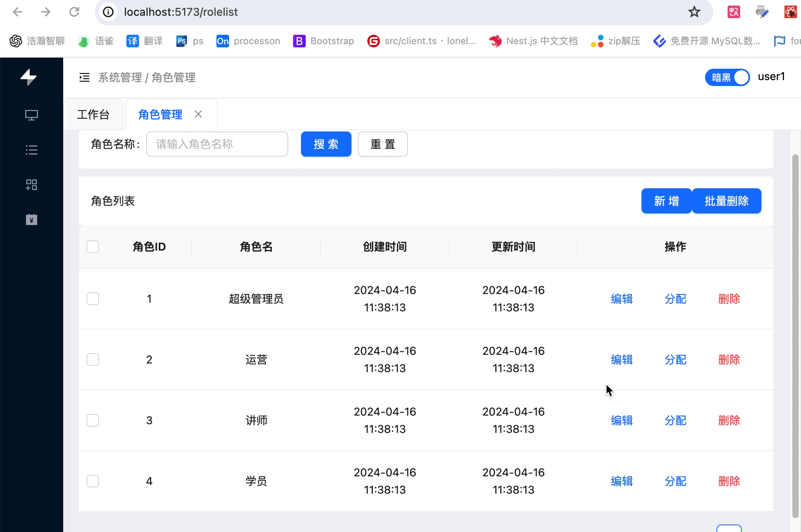Toggle the 暗黑 dark mode switch
Viewport: 801px width, 532px height.
click(x=727, y=77)
